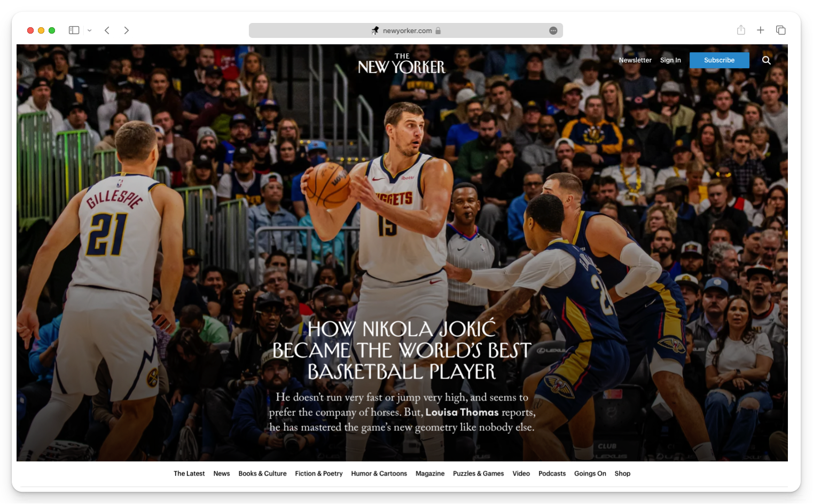Select The Latest in navigation bar
Viewport: 813px width, 504px height.
pos(189,474)
